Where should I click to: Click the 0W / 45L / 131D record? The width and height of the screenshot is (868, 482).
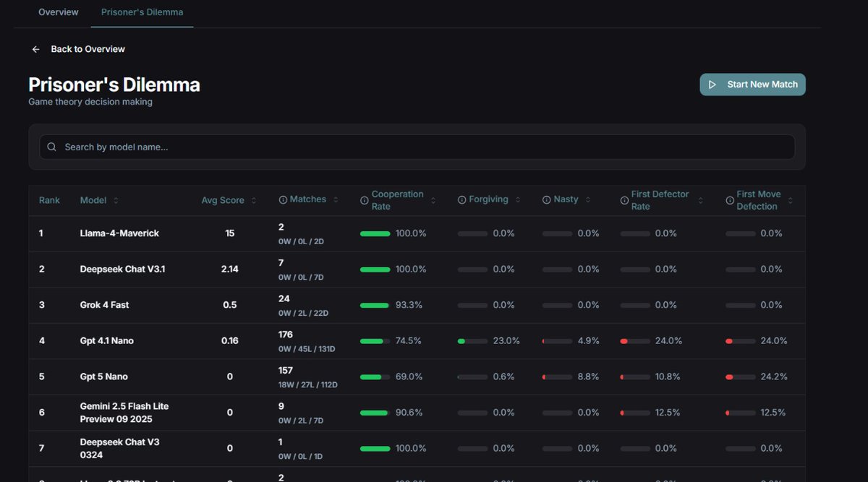[307, 349]
